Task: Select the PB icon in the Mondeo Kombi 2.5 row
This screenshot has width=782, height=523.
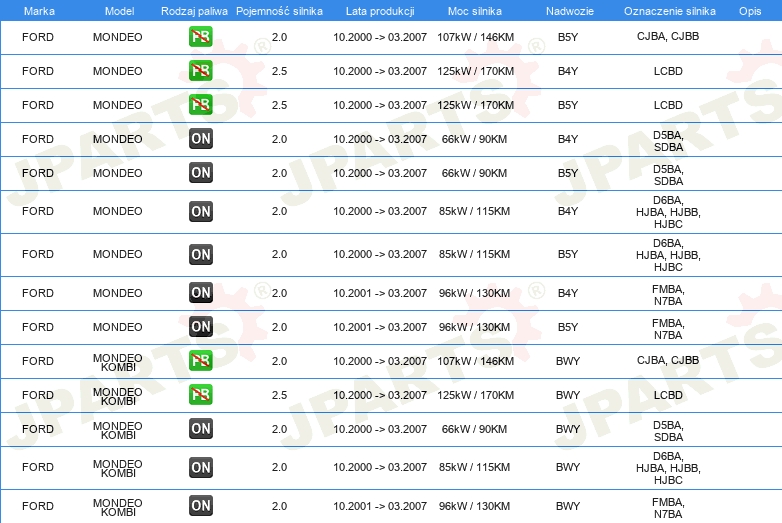Action: pos(200,394)
